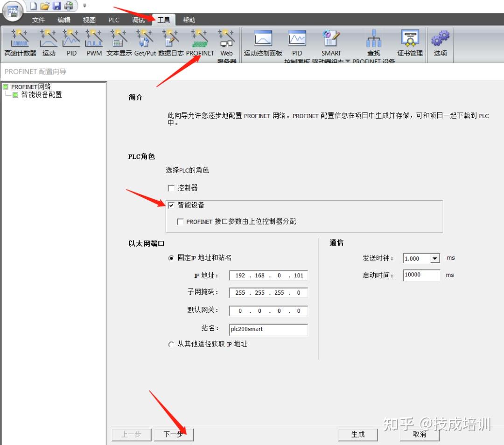Open the PROFINET wizard icon
The width and height of the screenshot is (504, 445).
[x=200, y=43]
